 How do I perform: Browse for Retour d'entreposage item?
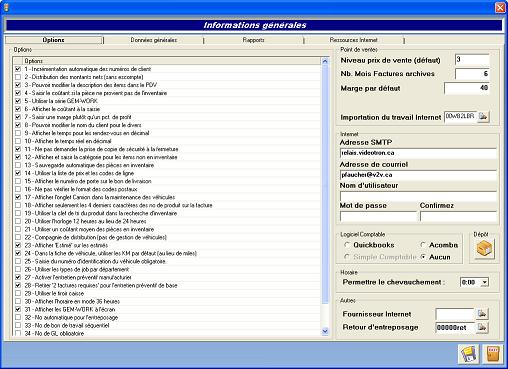tap(482, 327)
